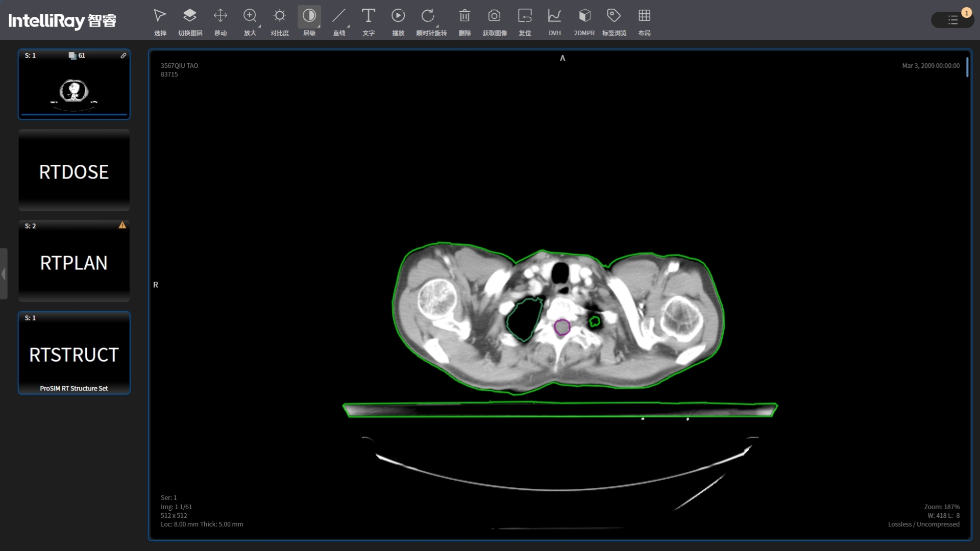The width and height of the screenshot is (980, 551).
Task: Click the purple spinal cord contour
Action: (562, 327)
